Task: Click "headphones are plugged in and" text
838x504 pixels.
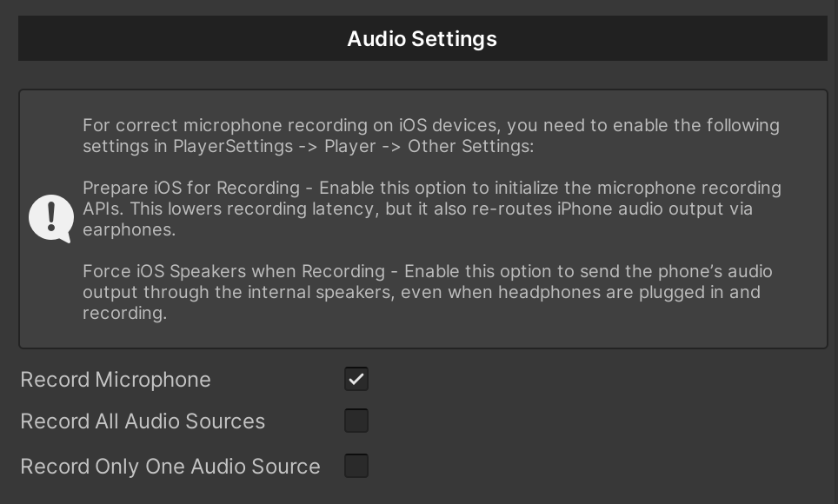Action: 629,292
